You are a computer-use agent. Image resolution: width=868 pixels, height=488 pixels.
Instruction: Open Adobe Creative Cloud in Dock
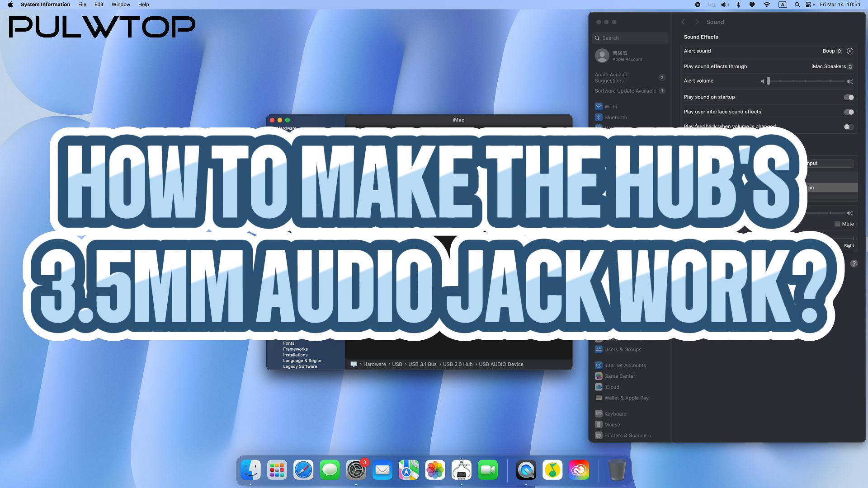579,470
